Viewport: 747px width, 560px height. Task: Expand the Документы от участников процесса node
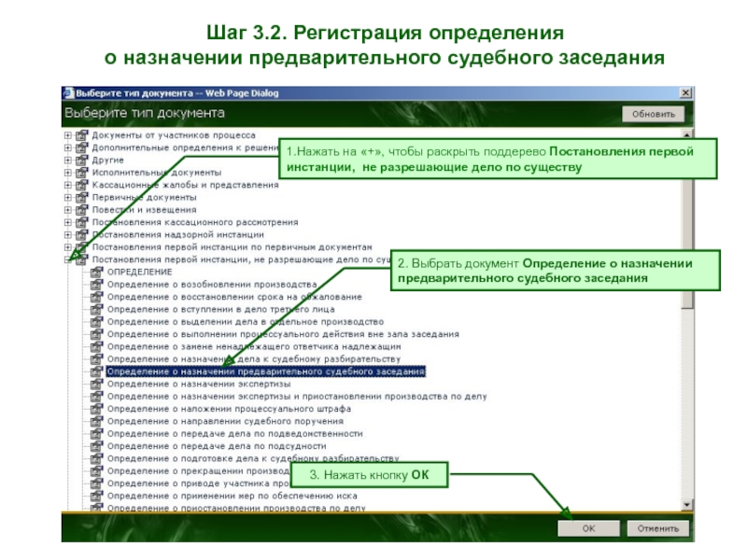coord(67,135)
